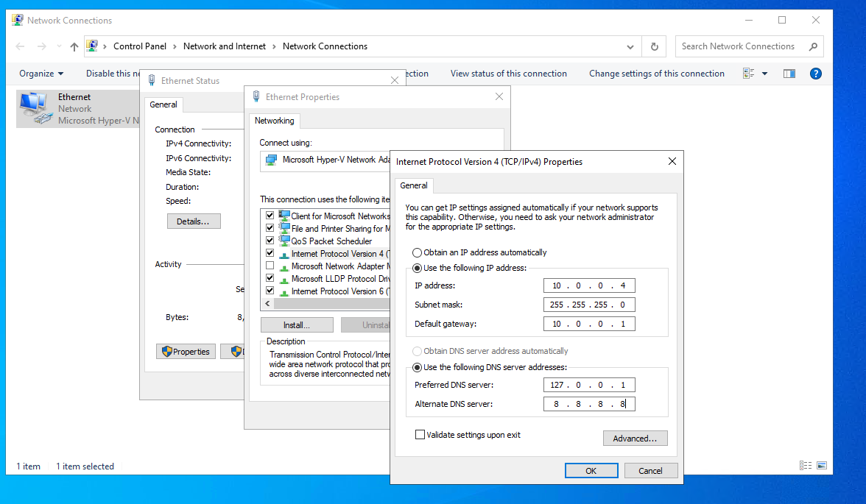The width and height of the screenshot is (866, 504).
Task: Switch to large icons view in status bar
Action: pyautogui.click(x=822, y=466)
